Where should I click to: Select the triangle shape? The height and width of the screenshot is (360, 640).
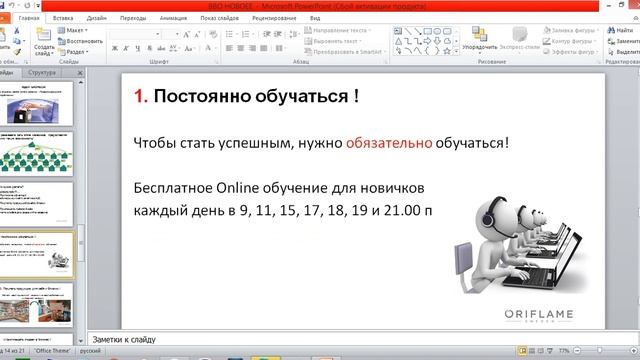pyautogui.click(x=398, y=41)
